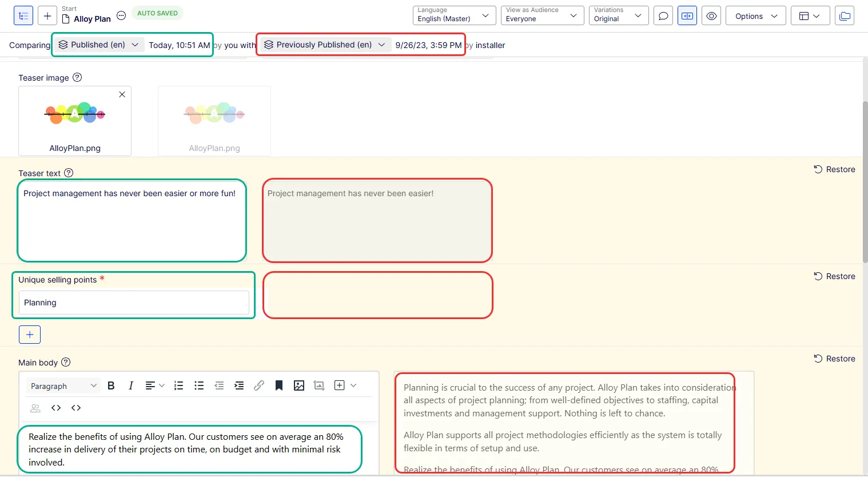Click the insert block plus-square icon
Viewport: 868px width, 497px height.
coord(339,385)
